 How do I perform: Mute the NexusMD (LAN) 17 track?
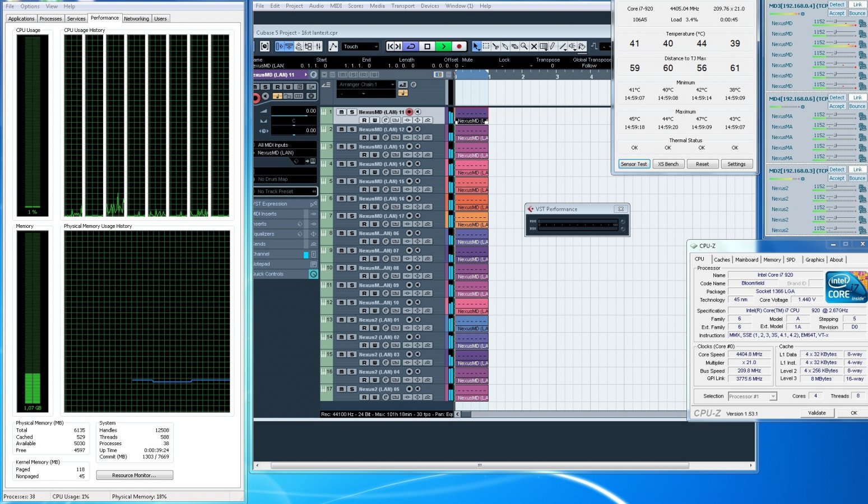(x=341, y=216)
